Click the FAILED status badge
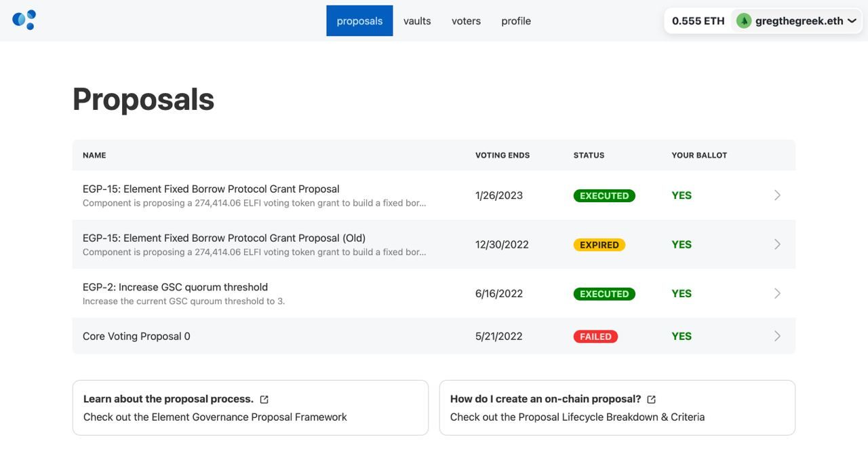 [x=595, y=337]
